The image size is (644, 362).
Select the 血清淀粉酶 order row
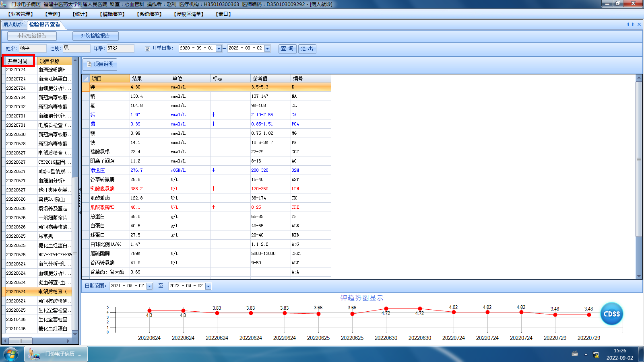coord(37,70)
